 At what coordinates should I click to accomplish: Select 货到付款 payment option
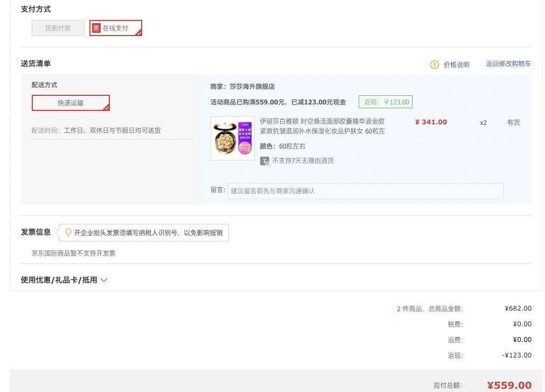pyautogui.click(x=58, y=28)
